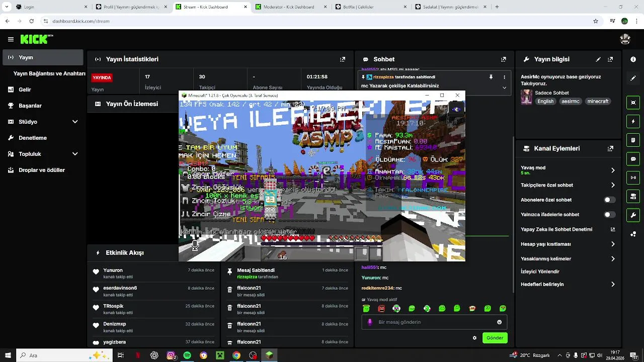The width and height of the screenshot is (644, 362).
Task: Switch to Moderator - Kick Dashboard tab
Action: [x=292, y=7]
